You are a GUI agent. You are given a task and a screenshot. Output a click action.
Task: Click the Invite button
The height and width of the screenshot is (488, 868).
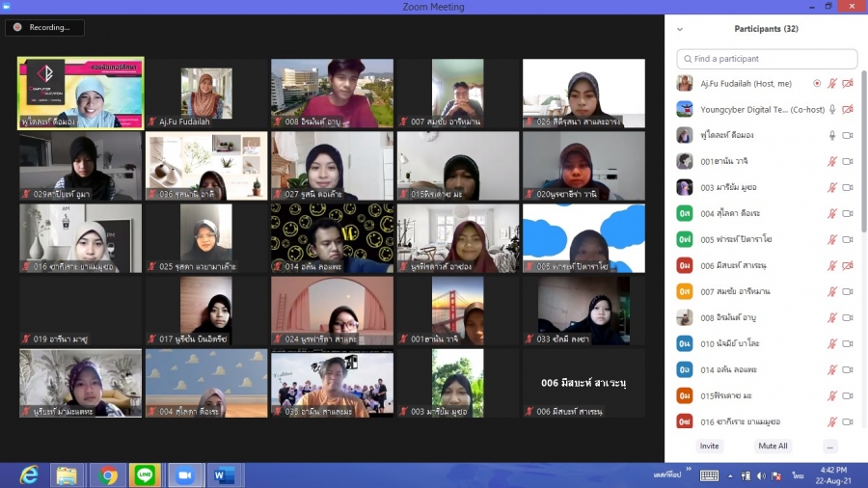(x=709, y=447)
